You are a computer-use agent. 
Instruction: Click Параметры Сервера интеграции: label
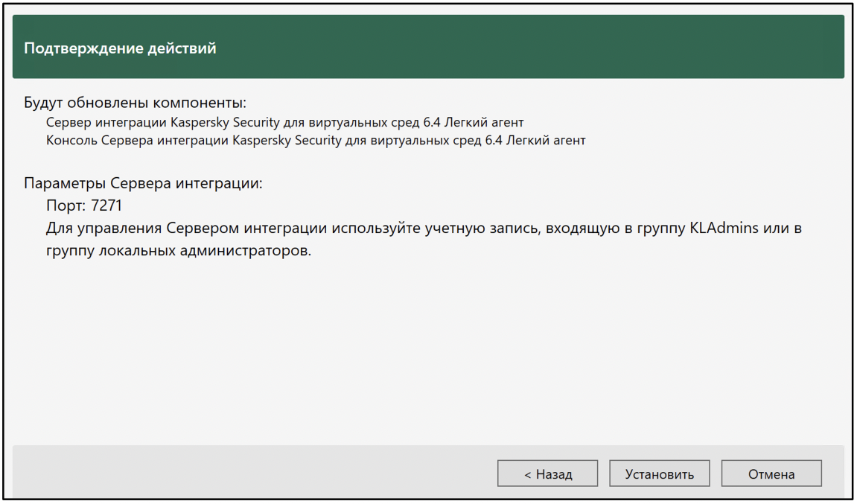point(143,183)
